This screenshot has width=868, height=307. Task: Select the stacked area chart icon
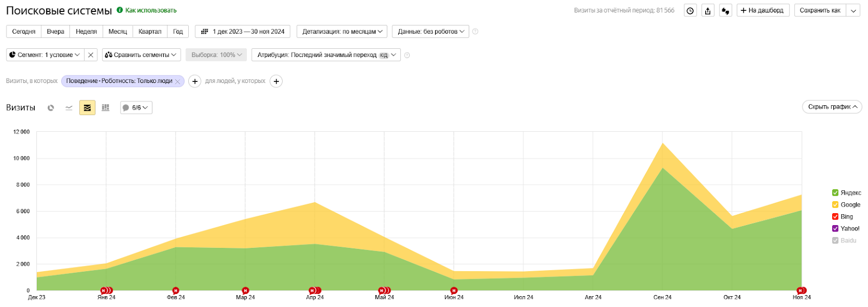(x=87, y=108)
